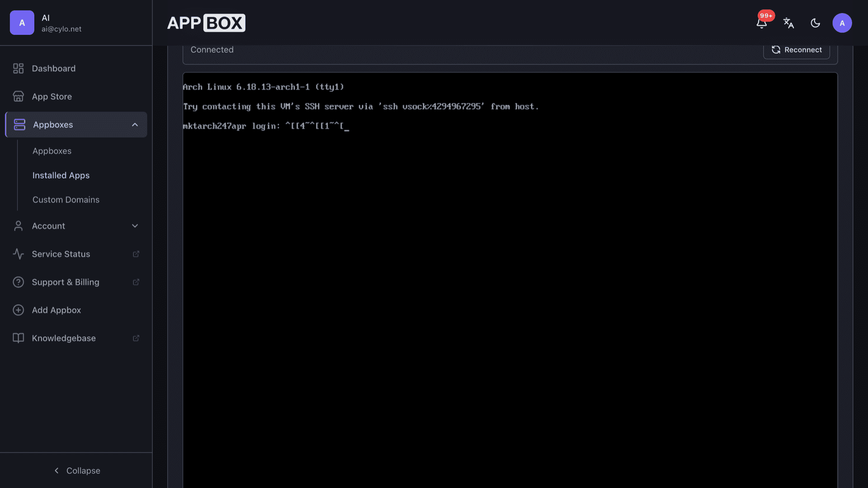Open the Knowledgebase link

click(x=76, y=338)
